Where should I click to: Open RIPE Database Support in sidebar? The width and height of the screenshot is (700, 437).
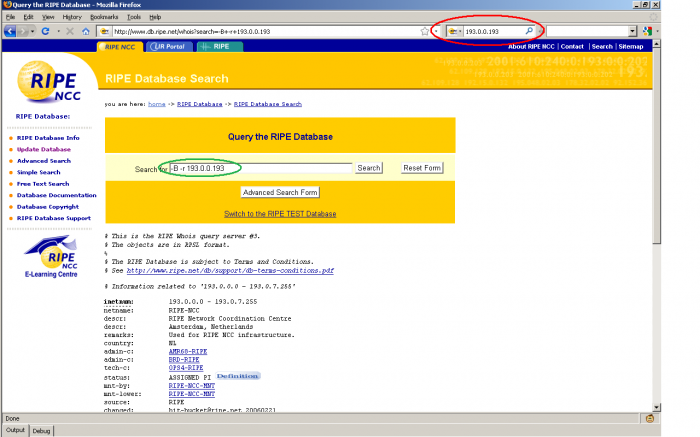click(54, 218)
